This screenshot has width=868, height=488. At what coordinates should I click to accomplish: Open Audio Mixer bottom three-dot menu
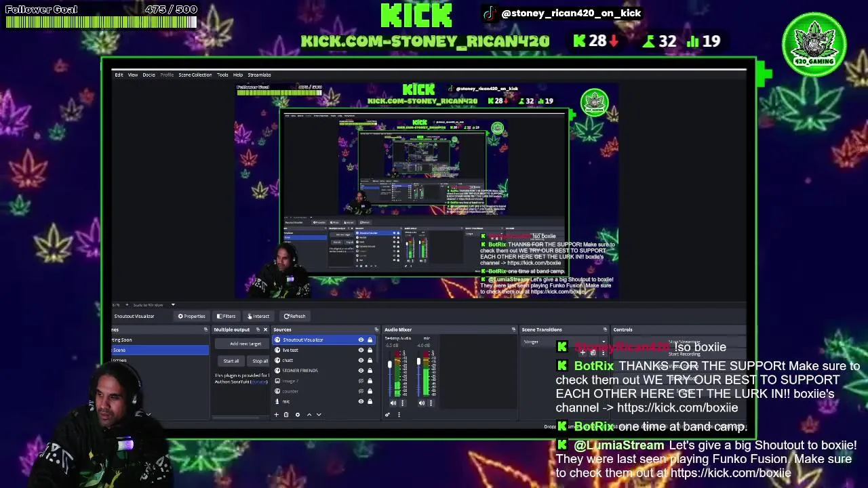click(x=399, y=415)
